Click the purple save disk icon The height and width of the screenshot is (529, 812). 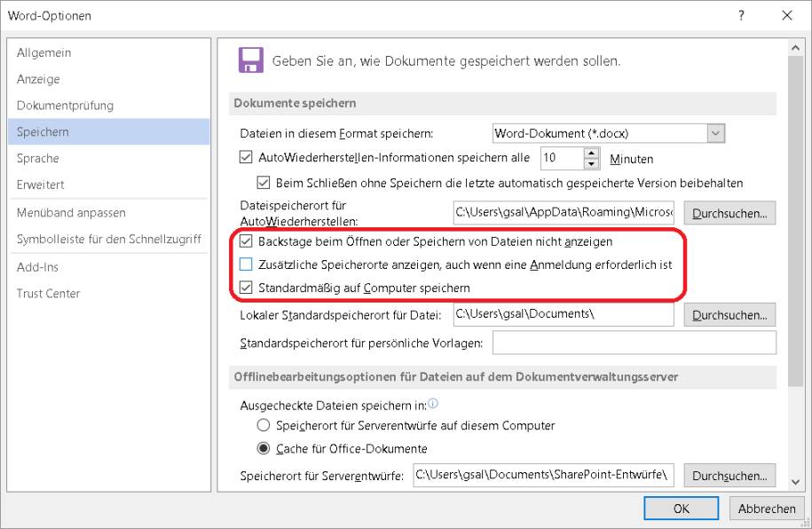click(251, 60)
